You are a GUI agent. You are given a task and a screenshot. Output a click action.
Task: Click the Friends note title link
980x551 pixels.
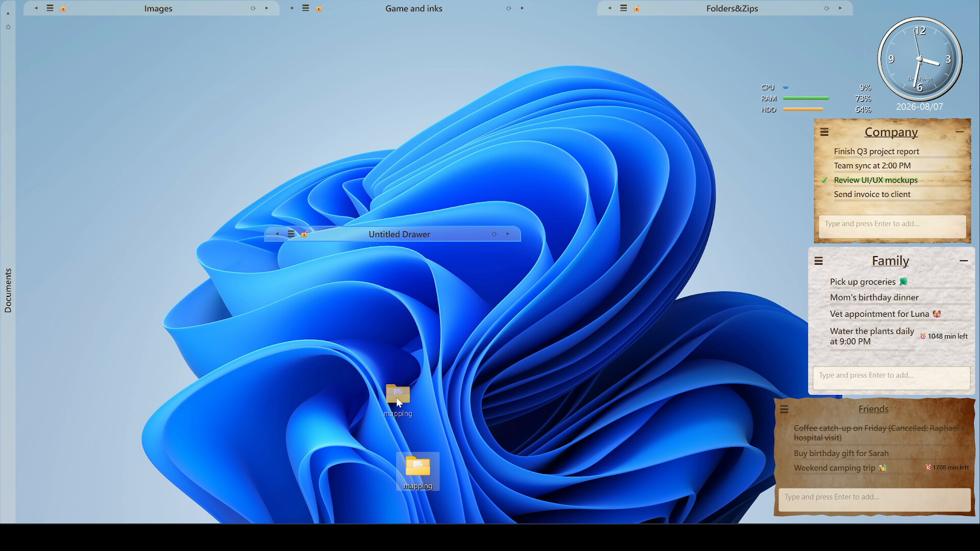[x=873, y=409]
